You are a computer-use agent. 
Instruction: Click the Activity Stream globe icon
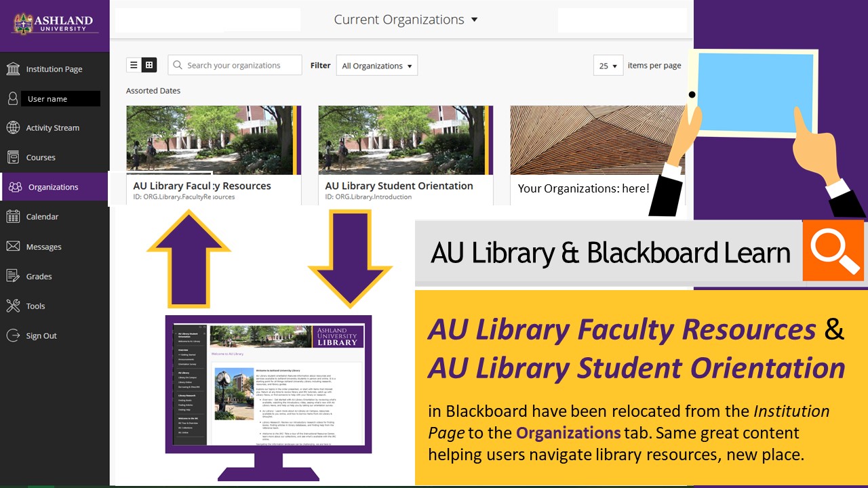[x=13, y=127]
